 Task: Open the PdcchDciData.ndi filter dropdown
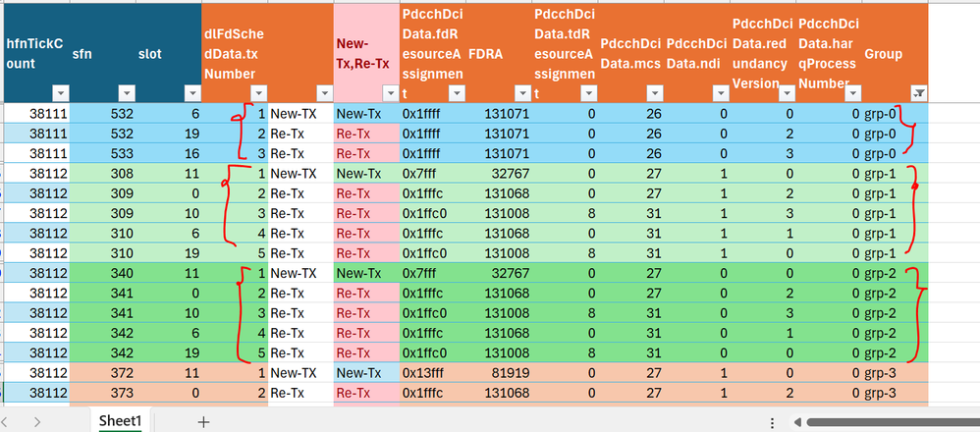[x=721, y=93]
